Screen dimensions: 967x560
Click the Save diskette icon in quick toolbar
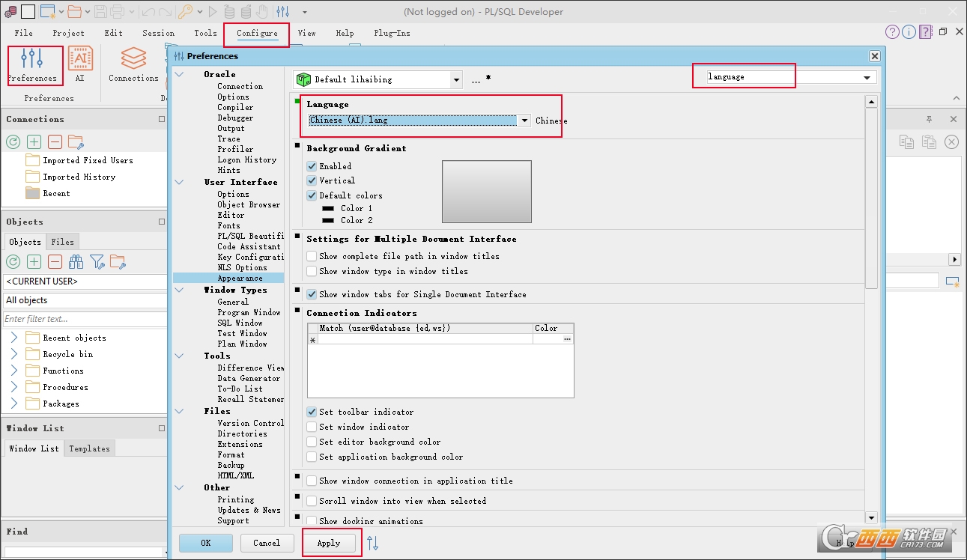point(100,11)
